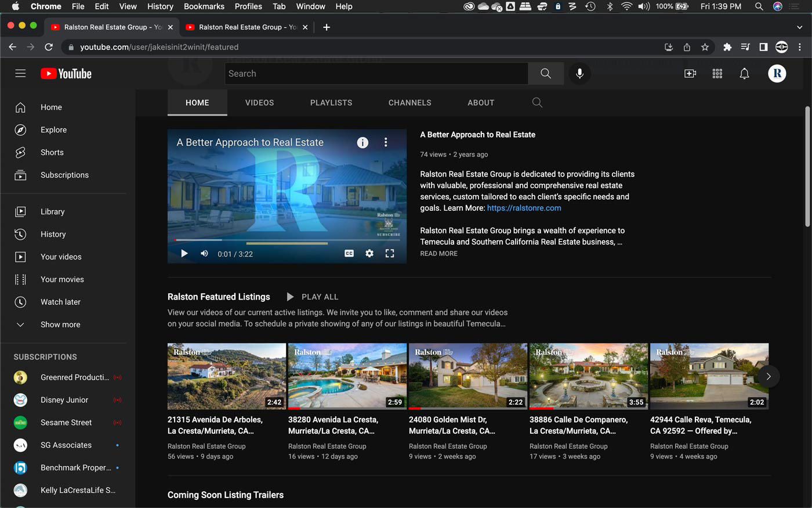The width and height of the screenshot is (812, 508).
Task: Click PLAY ALL for Featured Listings
Action: pyautogui.click(x=313, y=297)
